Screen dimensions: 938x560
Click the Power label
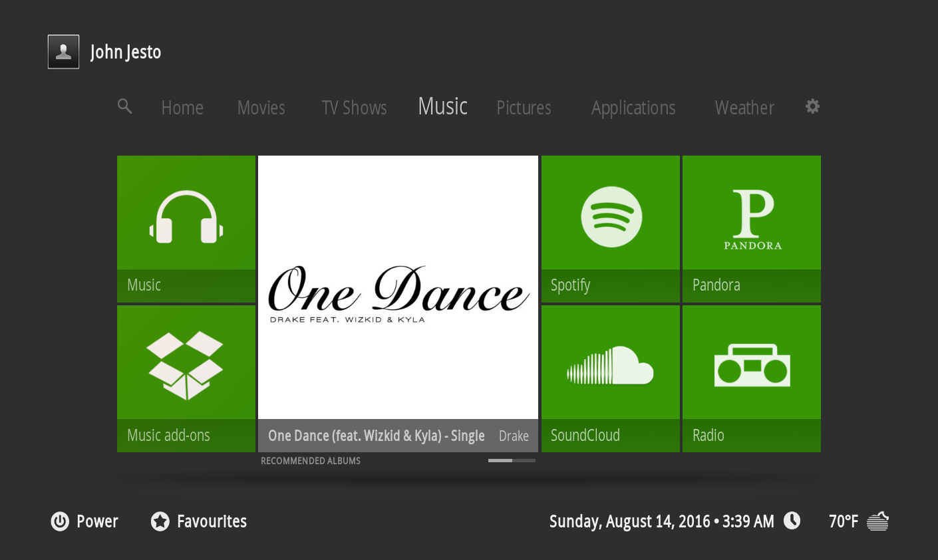(97, 521)
